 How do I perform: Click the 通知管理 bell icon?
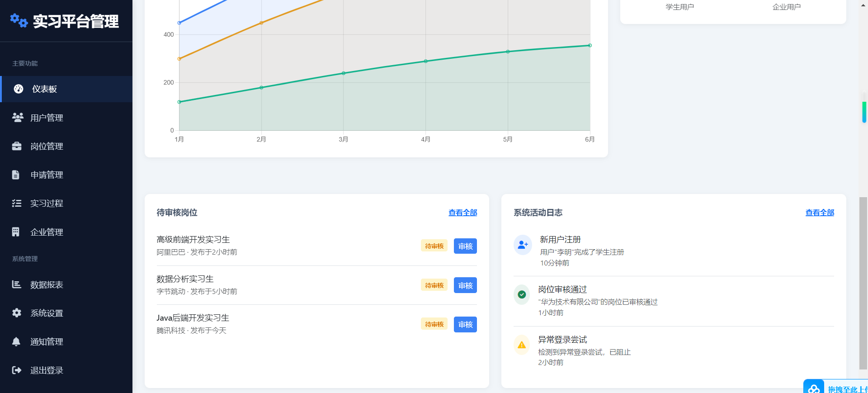pos(16,341)
